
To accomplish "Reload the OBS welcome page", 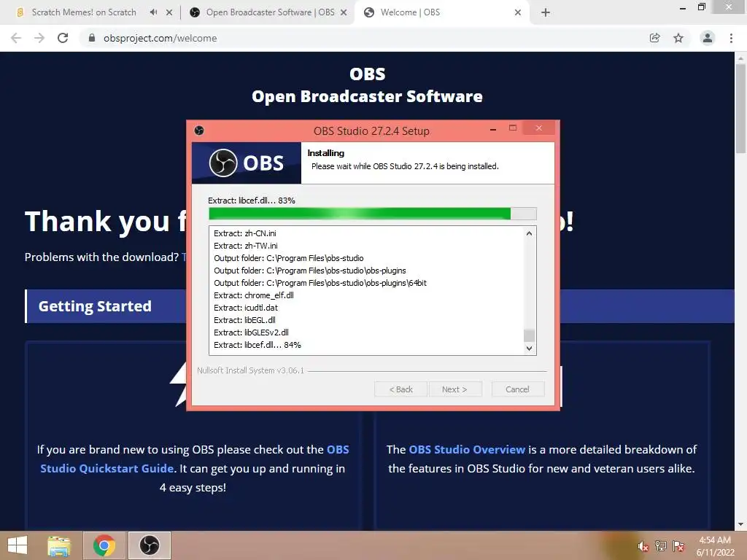I will point(63,38).
